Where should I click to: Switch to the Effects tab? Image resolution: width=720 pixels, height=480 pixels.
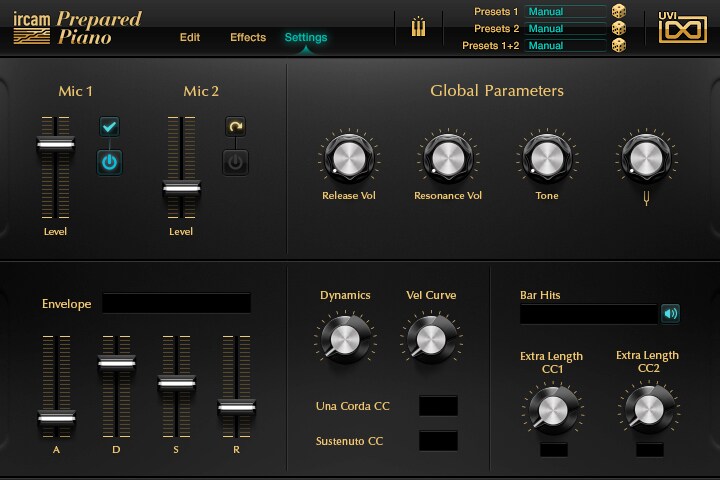click(248, 37)
